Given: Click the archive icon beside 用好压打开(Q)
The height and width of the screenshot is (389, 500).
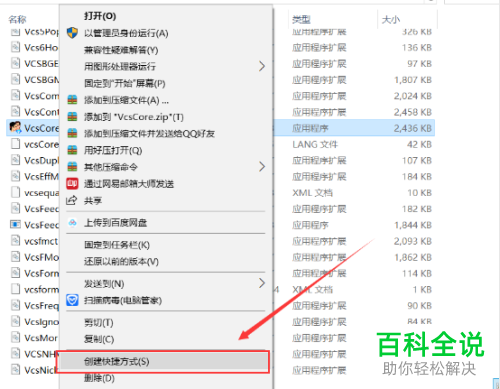Looking at the screenshot, I should 72,150.
